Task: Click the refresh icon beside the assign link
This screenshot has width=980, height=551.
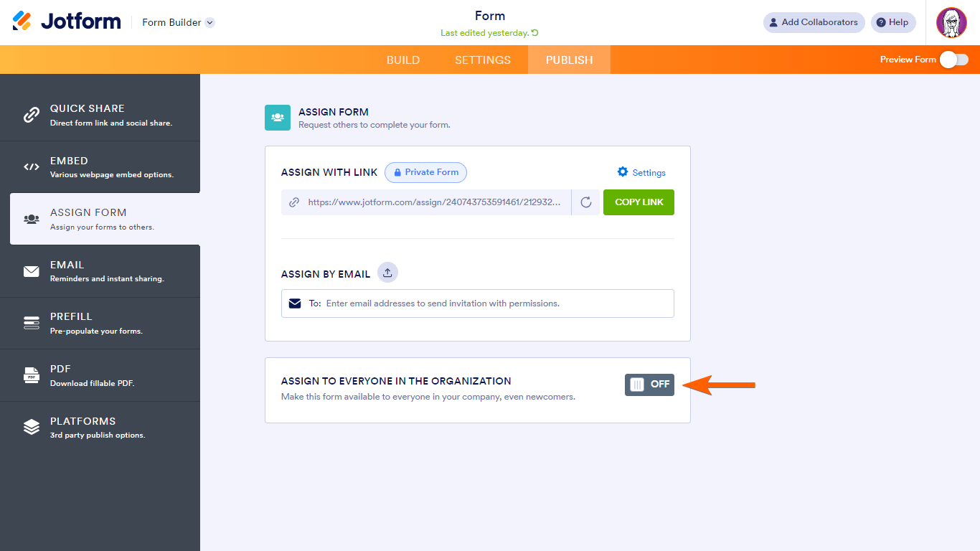Action: [x=585, y=202]
